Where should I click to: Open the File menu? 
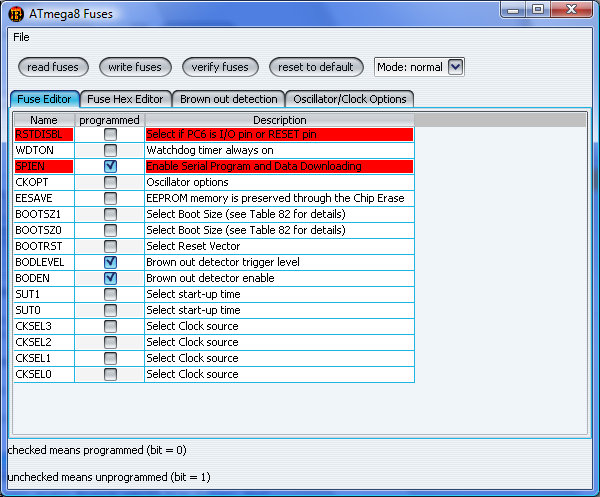[21, 37]
